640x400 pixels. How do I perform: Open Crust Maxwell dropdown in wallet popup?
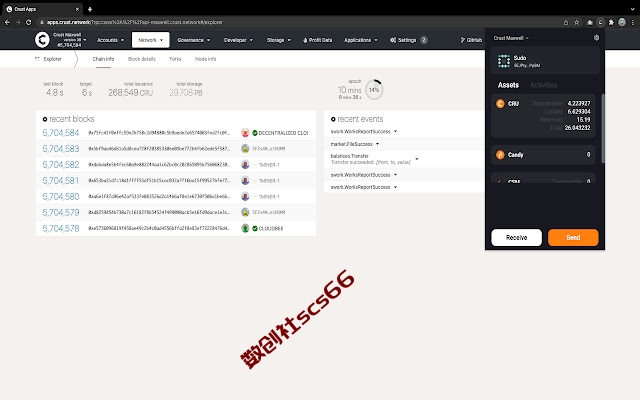pyautogui.click(x=511, y=38)
